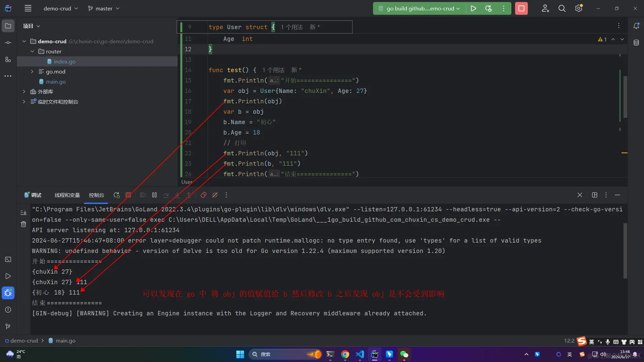Click the console vertical scrollbar

click(625, 251)
